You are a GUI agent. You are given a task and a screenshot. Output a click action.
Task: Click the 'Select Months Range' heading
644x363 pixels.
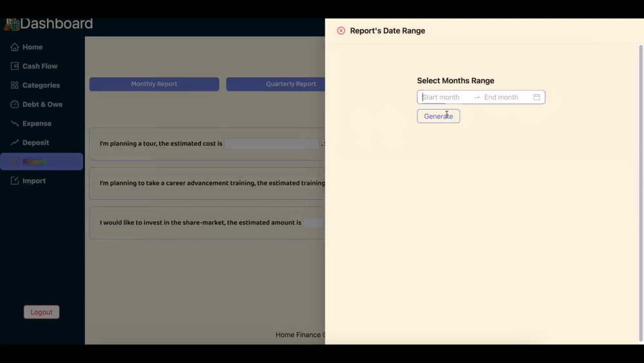(x=455, y=81)
